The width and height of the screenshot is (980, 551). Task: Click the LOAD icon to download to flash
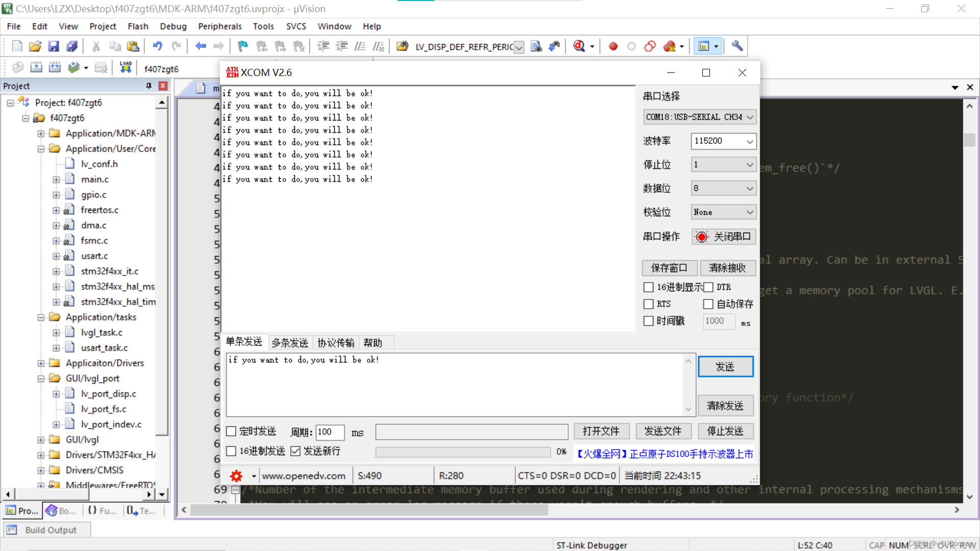click(126, 67)
